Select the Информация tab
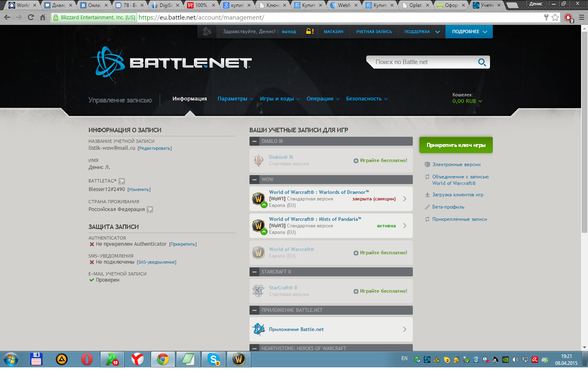This screenshot has height=380, width=588. (x=189, y=99)
